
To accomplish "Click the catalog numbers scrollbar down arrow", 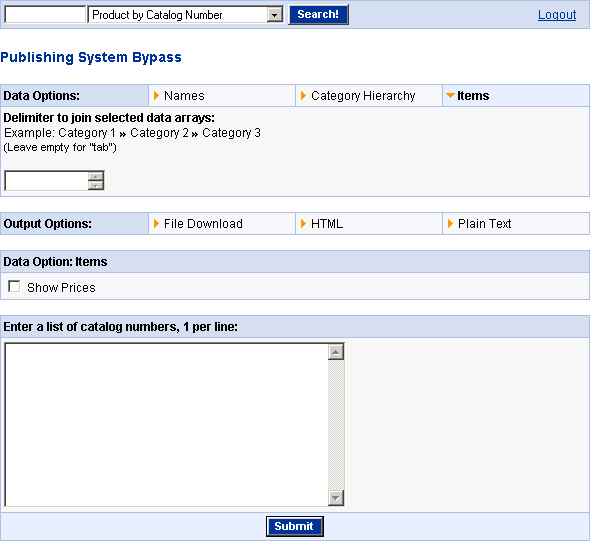I will pos(336,498).
